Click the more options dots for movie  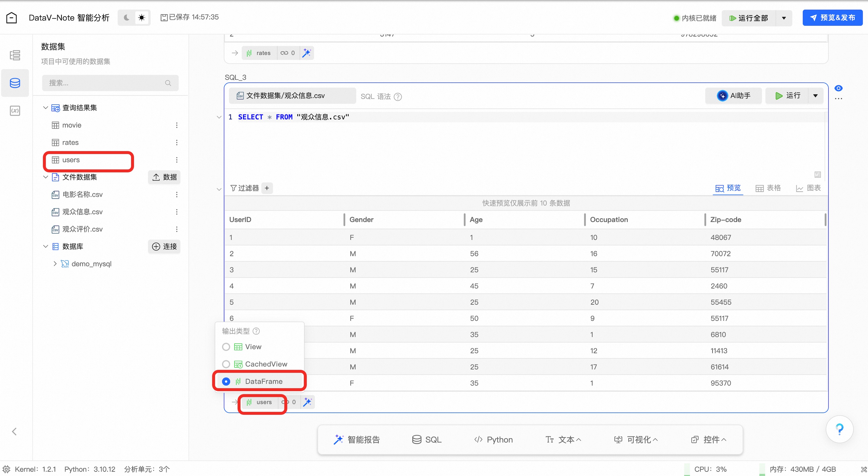click(x=177, y=125)
